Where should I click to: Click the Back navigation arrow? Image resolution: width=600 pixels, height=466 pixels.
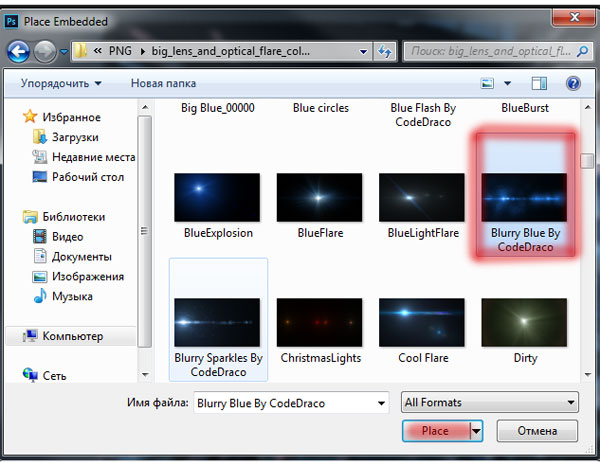pos(18,51)
